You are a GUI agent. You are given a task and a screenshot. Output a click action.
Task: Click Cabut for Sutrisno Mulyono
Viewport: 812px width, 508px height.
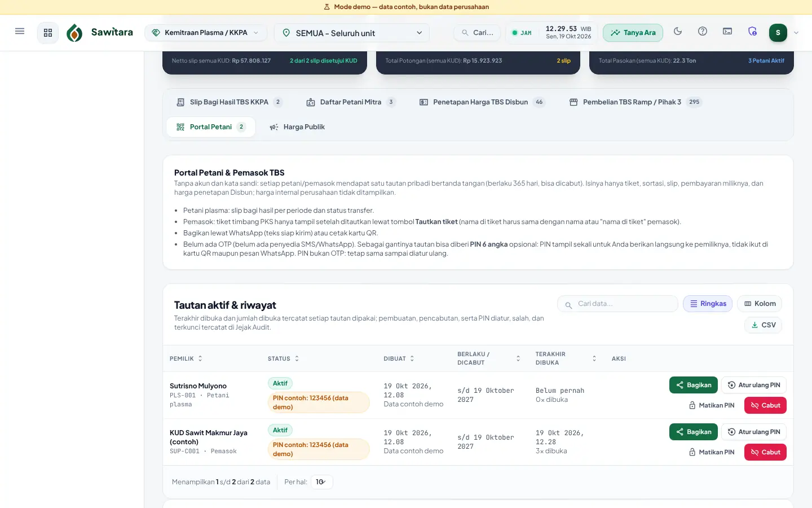(765, 405)
